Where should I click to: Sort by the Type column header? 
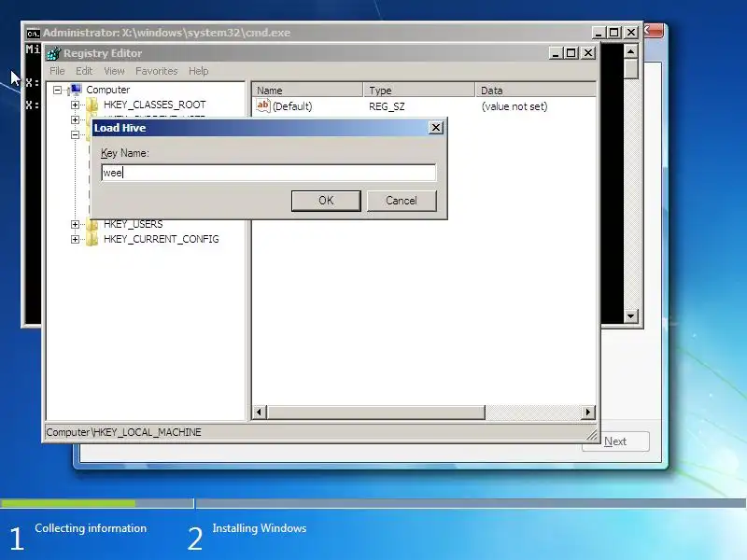(419, 90)
